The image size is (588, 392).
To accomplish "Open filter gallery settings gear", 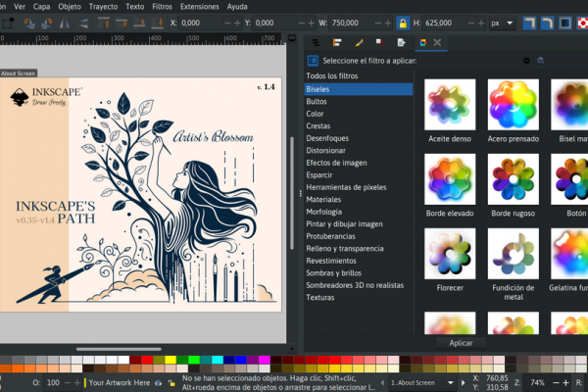I will pos(526,61).
